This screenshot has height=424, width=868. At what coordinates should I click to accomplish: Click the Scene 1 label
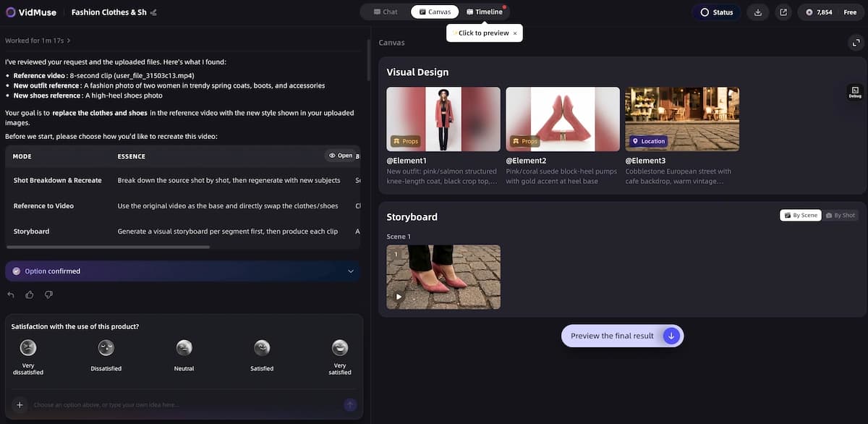399,237
